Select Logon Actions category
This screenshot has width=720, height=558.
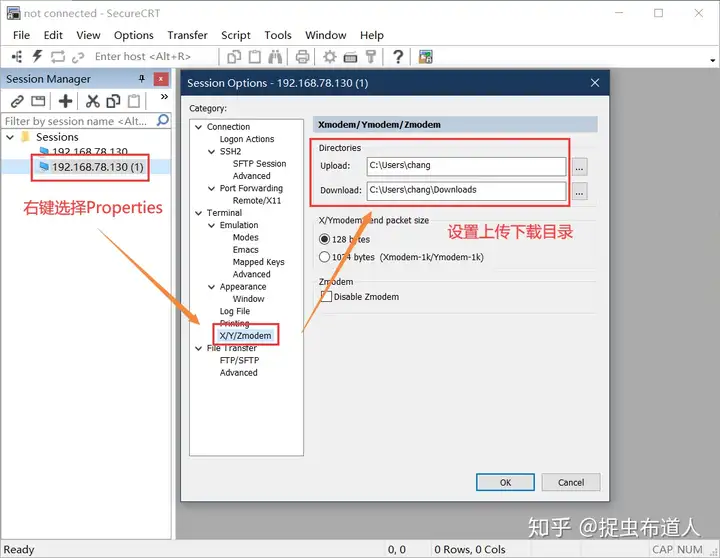247,139
